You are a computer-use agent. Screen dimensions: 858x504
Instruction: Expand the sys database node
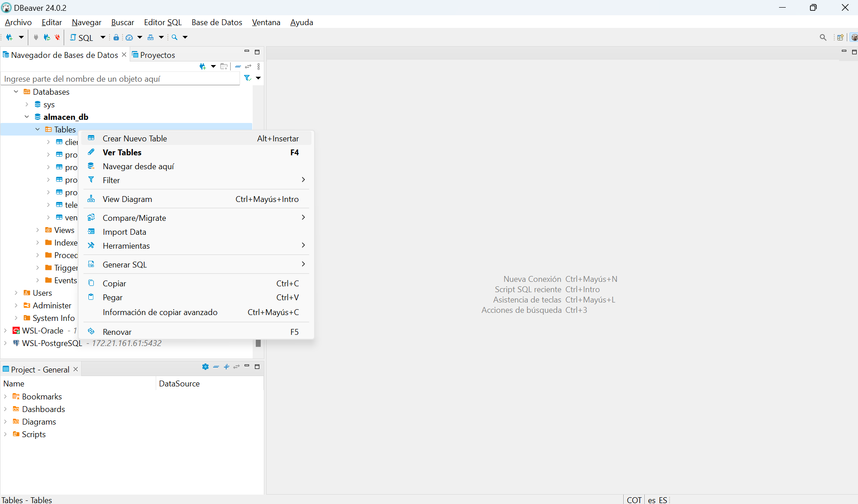(x=27, y=104)
